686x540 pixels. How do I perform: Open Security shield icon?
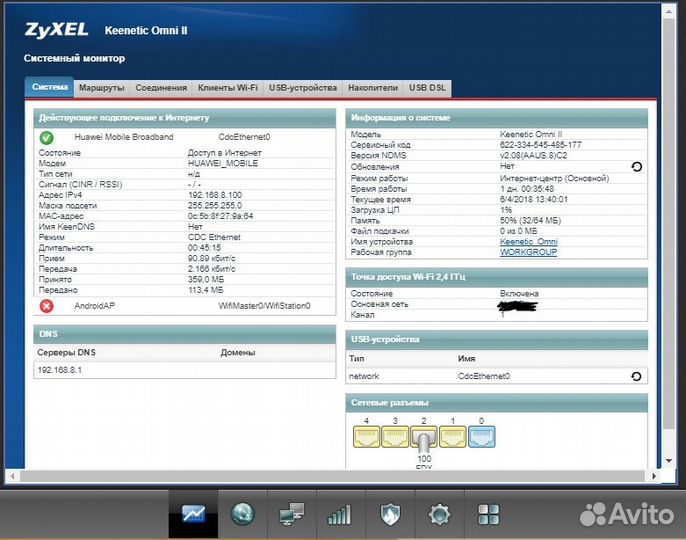[x=389, y=515]
